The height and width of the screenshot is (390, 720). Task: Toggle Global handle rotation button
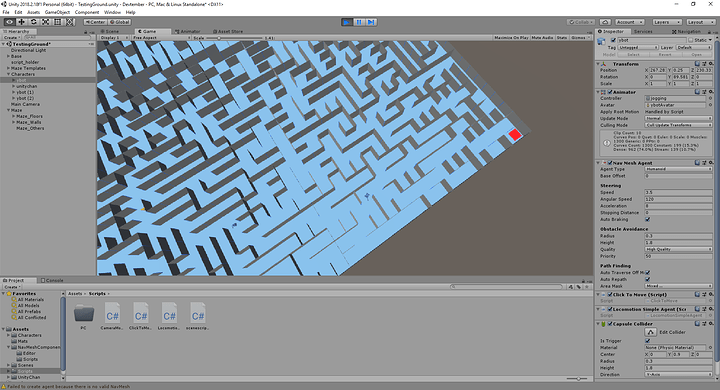coord(120,22)
